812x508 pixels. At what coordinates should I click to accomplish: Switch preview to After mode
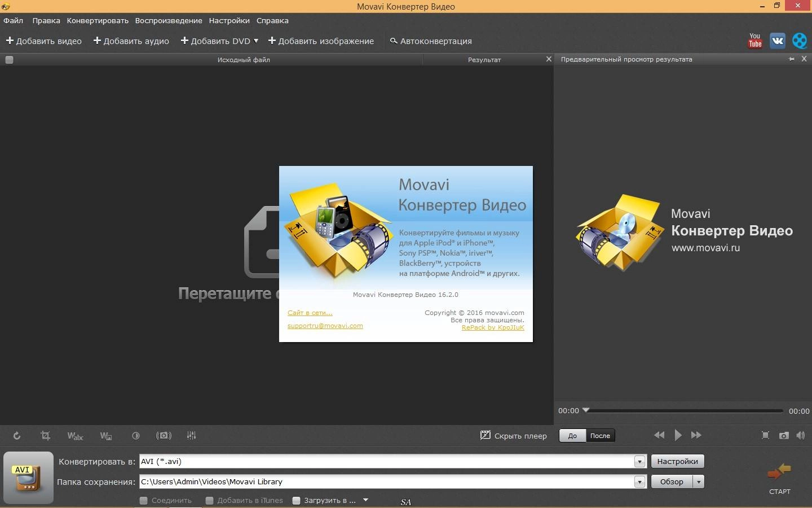coord(600,436)
